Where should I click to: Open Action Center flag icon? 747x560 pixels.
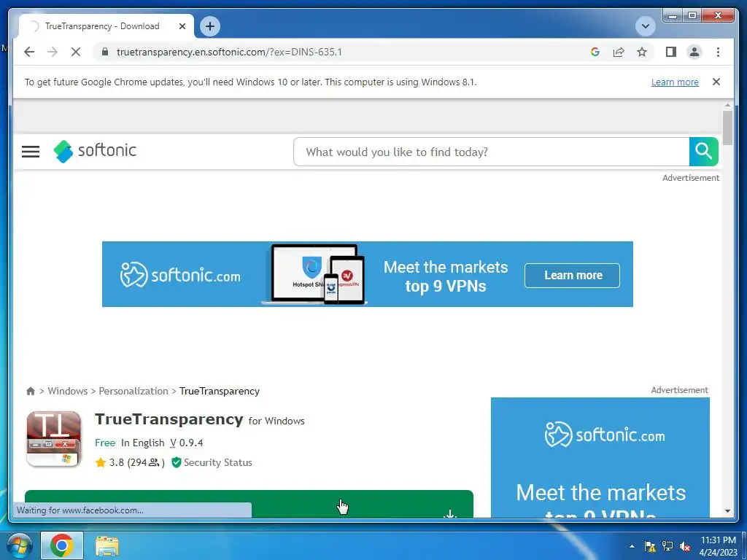coord(650,546)
